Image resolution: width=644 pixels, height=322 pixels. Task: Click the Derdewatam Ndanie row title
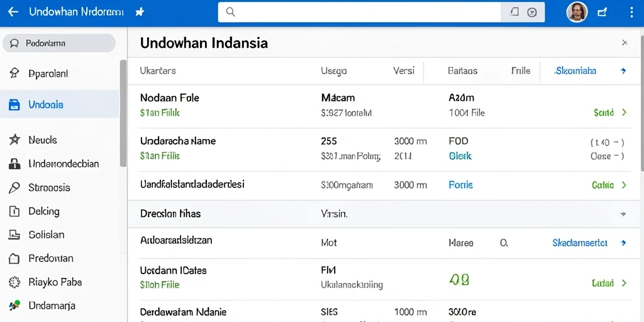click(x=183, y=312)
